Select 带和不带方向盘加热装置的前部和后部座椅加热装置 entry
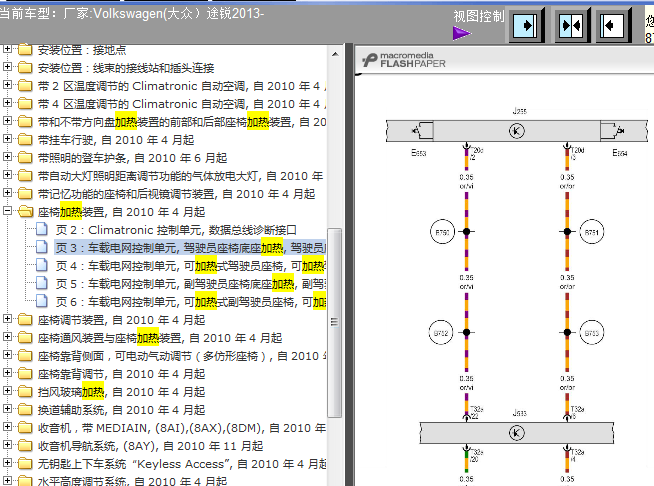 tap(181, 122)
